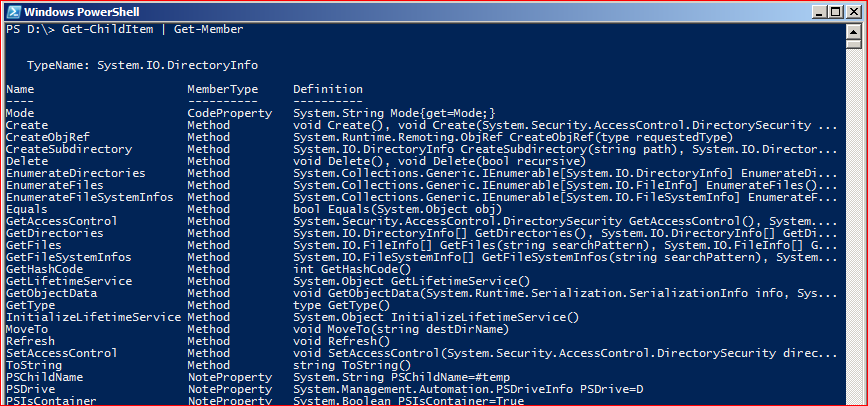Click the vertical scrollbar track below thumb

[852, 227]
